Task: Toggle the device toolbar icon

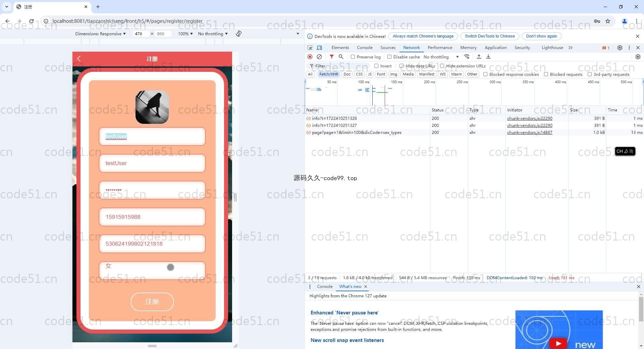Action: coord(320,48)
